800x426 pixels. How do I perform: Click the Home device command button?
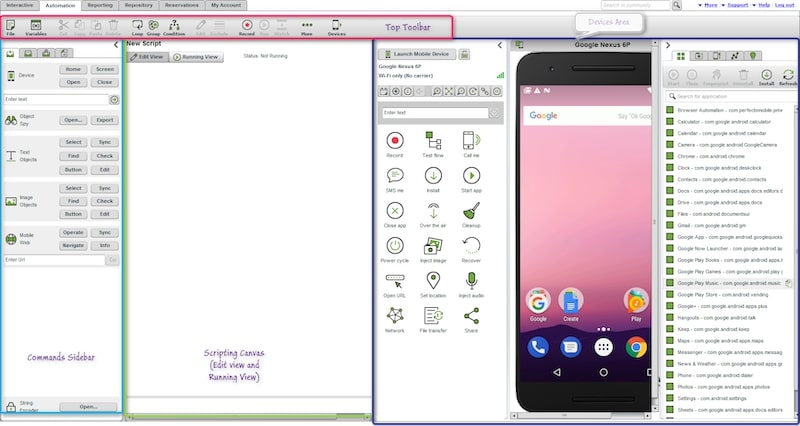[x=73, y=69]
